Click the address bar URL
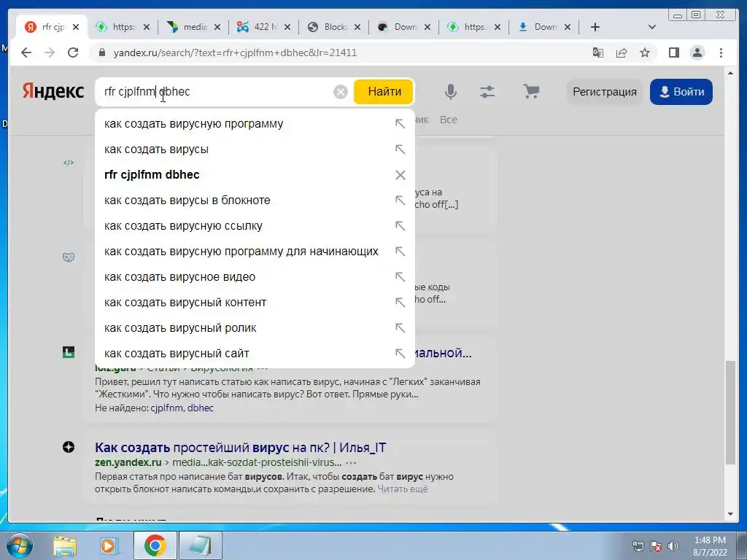747x560 pixels. click(235, 52)
